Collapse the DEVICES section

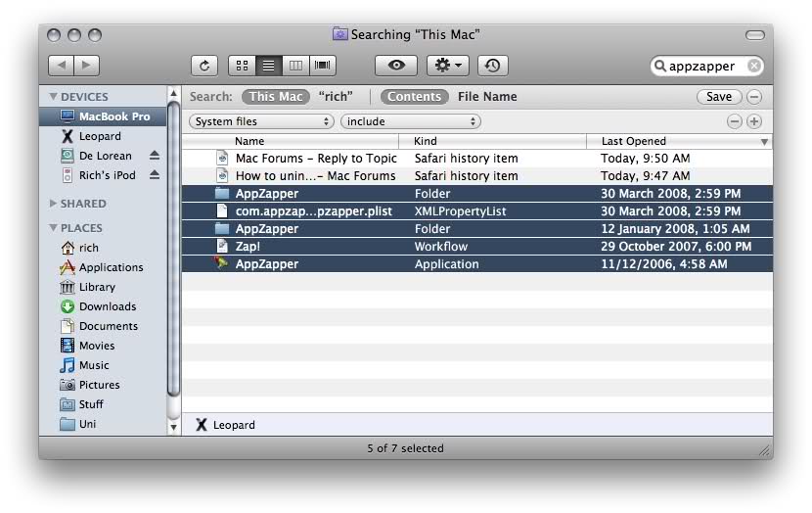[x=53, y=96]
